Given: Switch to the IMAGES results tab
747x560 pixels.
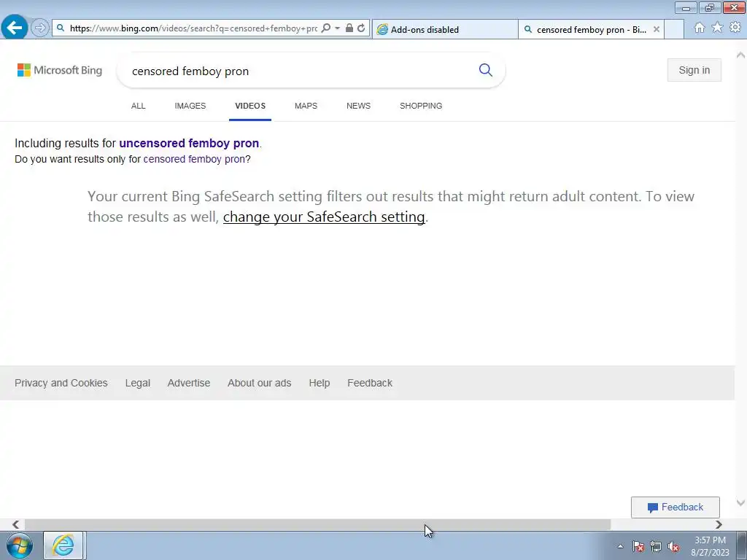Looking at the screenshot, I should coord(190,106).
